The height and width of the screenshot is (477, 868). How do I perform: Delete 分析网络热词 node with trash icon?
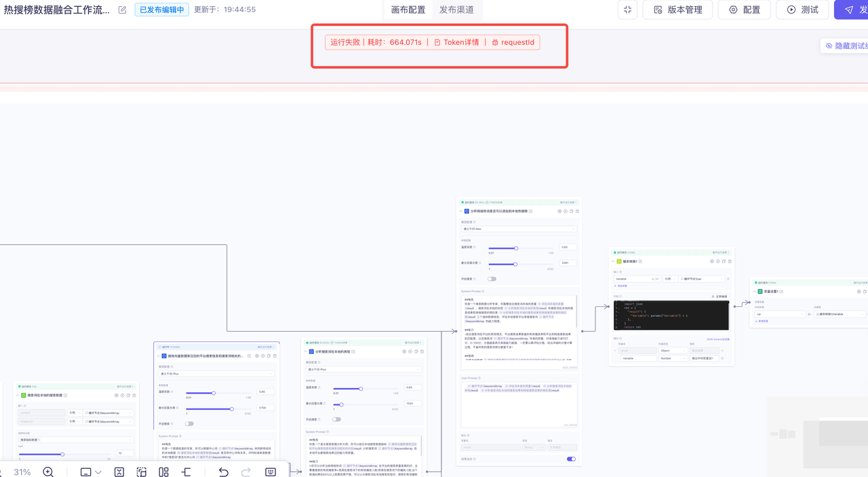tap(578, 211)
